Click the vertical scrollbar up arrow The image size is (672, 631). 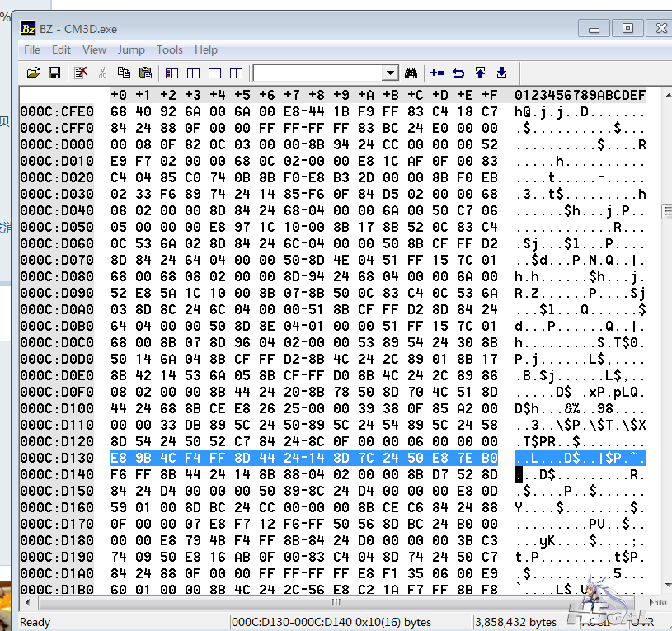(667, 95)
